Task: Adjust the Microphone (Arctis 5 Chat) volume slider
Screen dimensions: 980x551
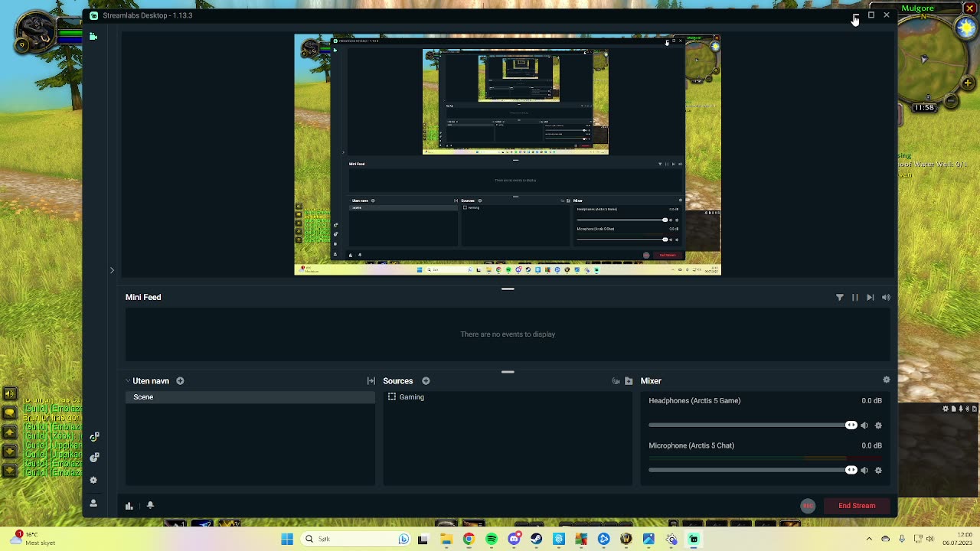Action: click(x=753, y=470)
